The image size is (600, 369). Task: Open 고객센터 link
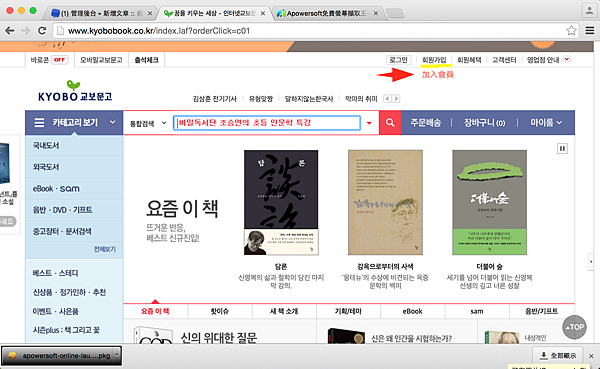pyautogui.click(x=504, y=60)
